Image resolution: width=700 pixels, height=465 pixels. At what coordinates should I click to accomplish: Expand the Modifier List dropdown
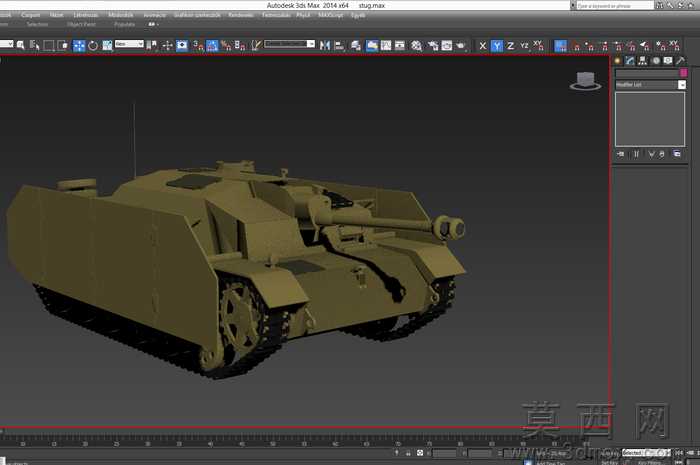tap(651, 84)
